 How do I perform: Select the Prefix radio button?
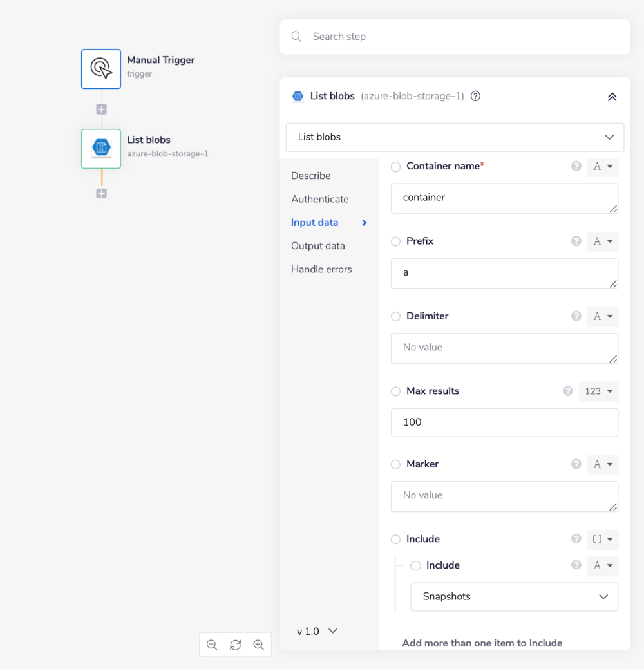[396, 241]
